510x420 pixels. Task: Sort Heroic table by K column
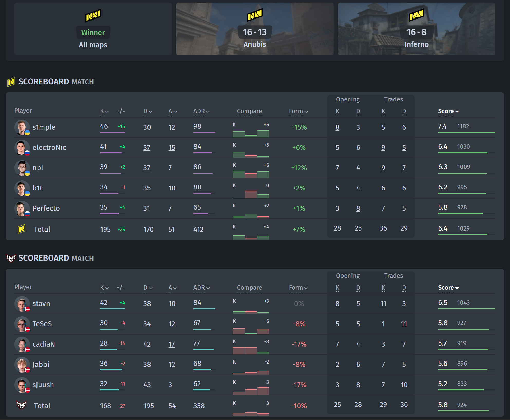(x=105, y=288)
